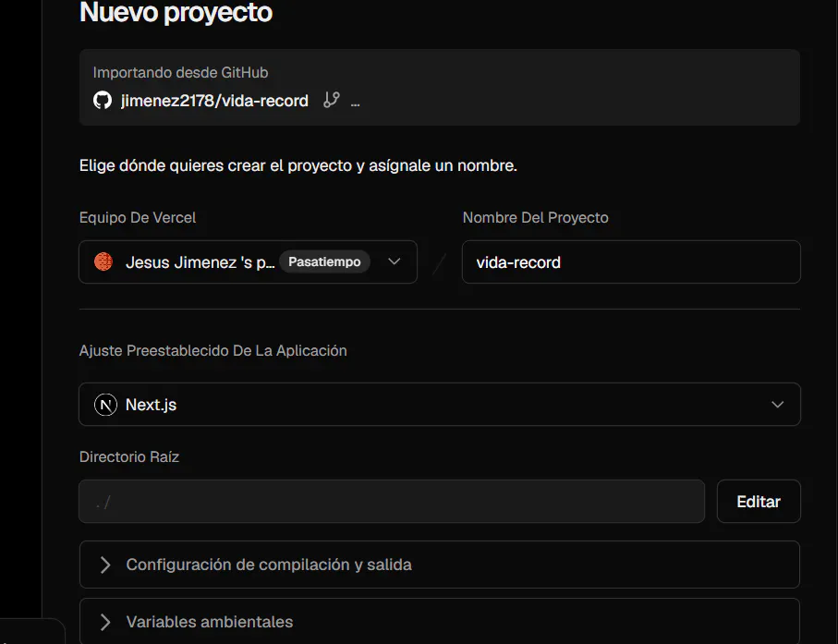Open the jimenez2178/vida-record repository link
The height and width of the screenshot is (644, 838).
(x=214, y=101)
